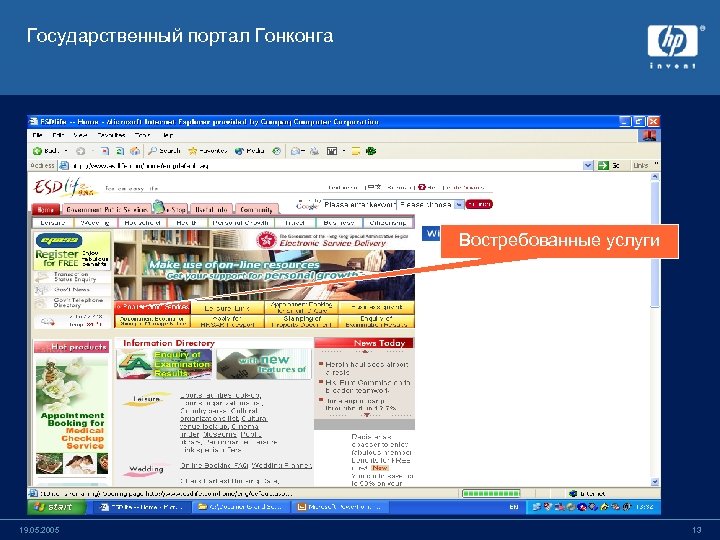Open the Tools menu
Screen dimensions: 720x540
[142, 135]
